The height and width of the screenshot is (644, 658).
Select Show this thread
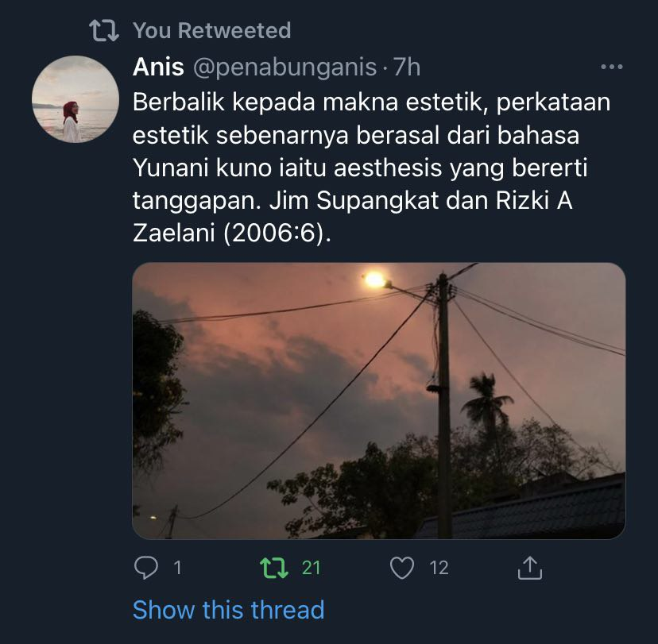pyautogui.click(x=228, y=609)
